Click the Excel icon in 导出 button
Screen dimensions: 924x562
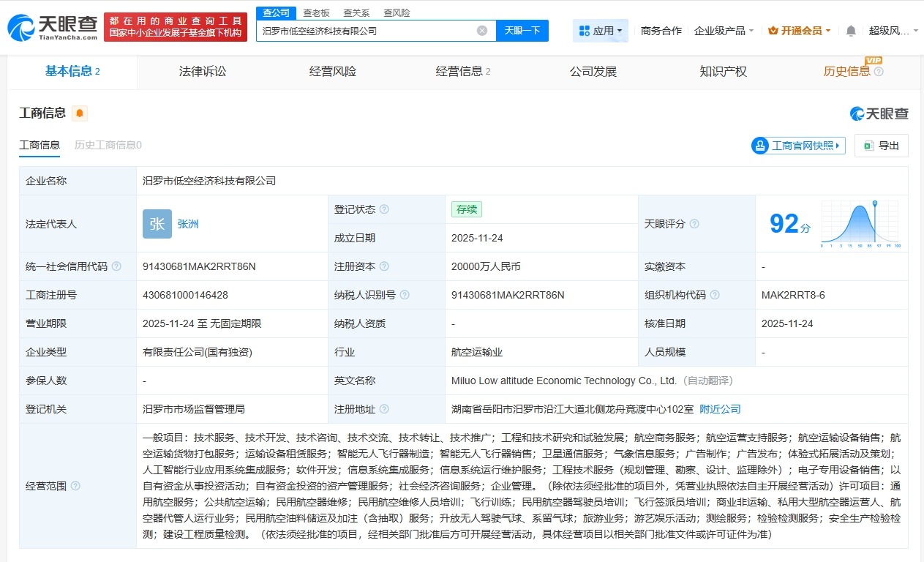867,146
